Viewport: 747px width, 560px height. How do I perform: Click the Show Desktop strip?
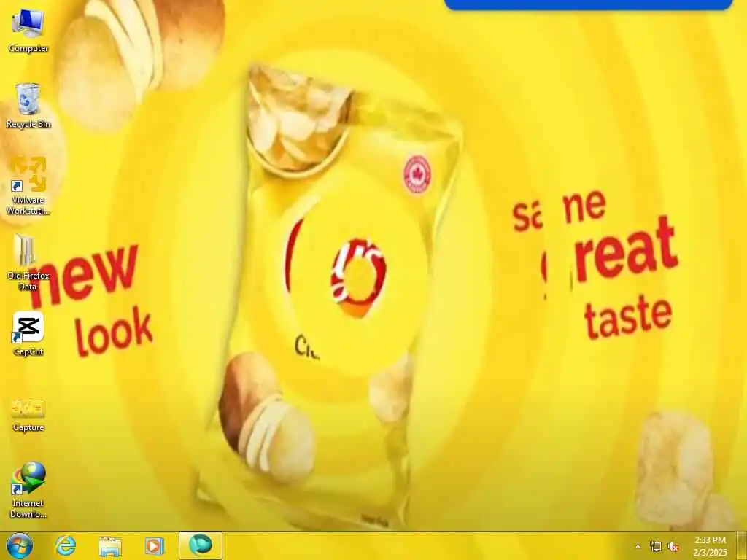click(742, 545)
